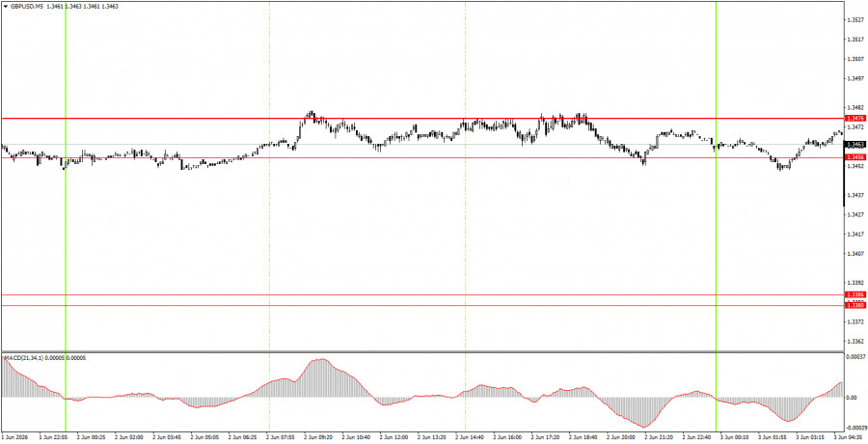Click the 0.00037 MACD scale value

[x=855, y=357]
